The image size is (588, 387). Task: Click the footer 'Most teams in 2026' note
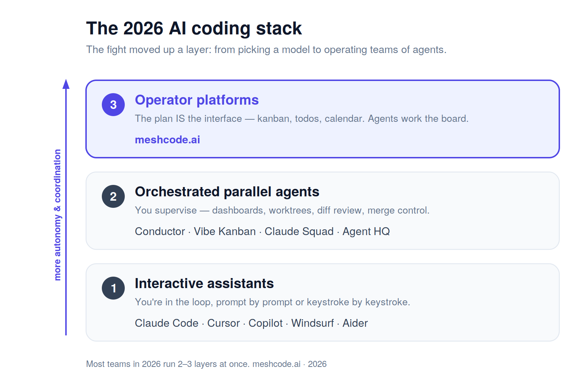point(206,364)
